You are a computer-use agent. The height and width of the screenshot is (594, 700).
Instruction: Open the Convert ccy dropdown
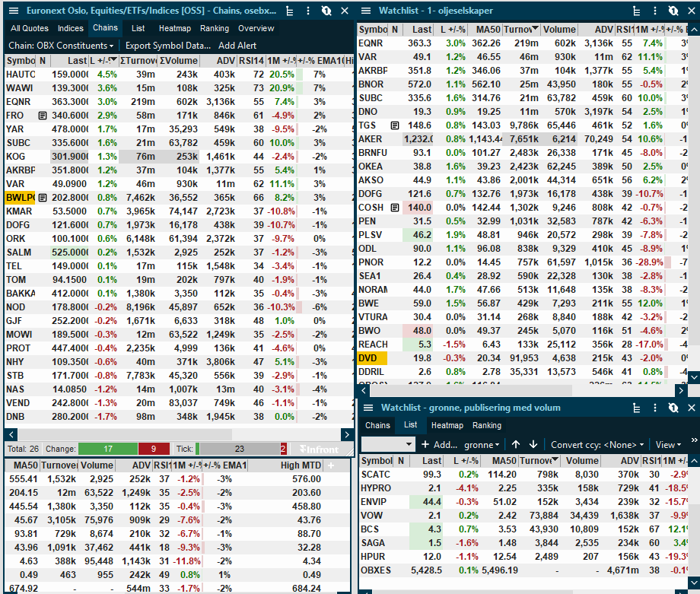pyautogui.click(x=597, y=444)
